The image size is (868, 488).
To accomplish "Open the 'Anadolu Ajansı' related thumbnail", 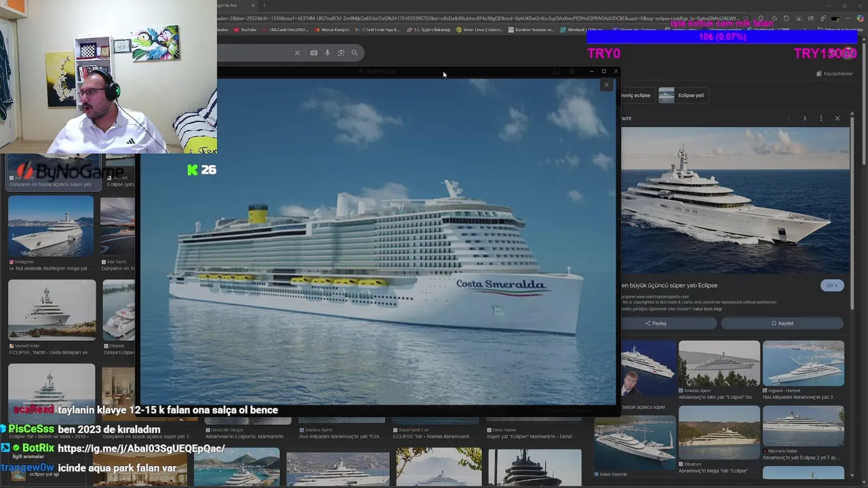I will (x=719, y=363).
